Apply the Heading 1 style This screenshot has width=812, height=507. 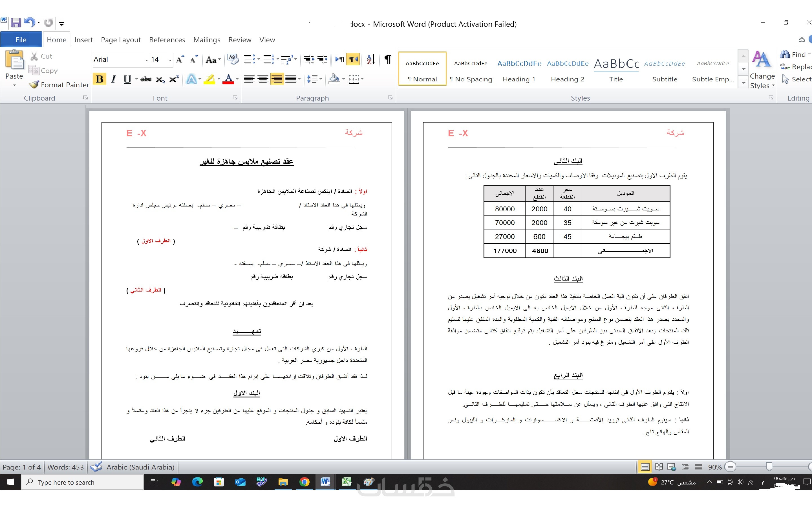[519, 70]
